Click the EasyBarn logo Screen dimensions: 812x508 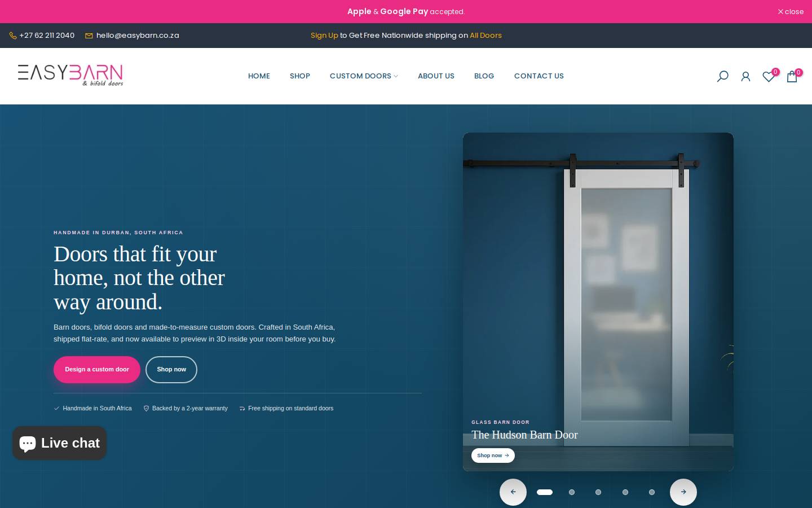tap(70, 75)
